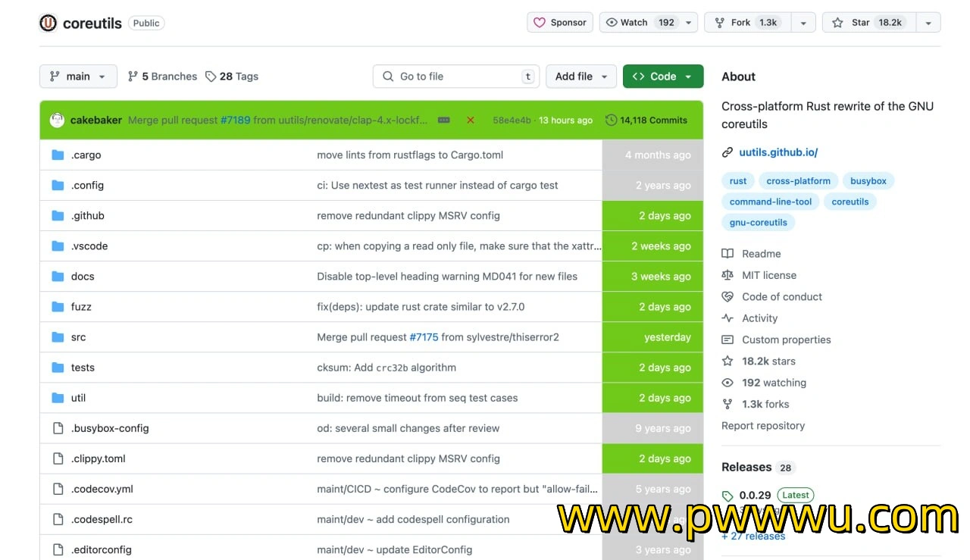The width and height of the screenshot is (970, 560).
Task: Click the folder icon beside util
Action: point(58,397)
